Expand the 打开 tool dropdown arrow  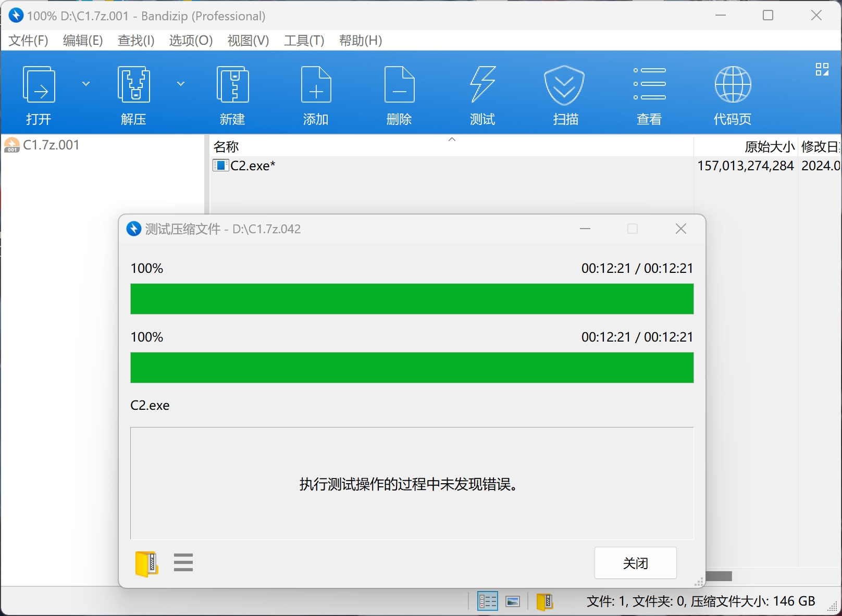point(86,83)
